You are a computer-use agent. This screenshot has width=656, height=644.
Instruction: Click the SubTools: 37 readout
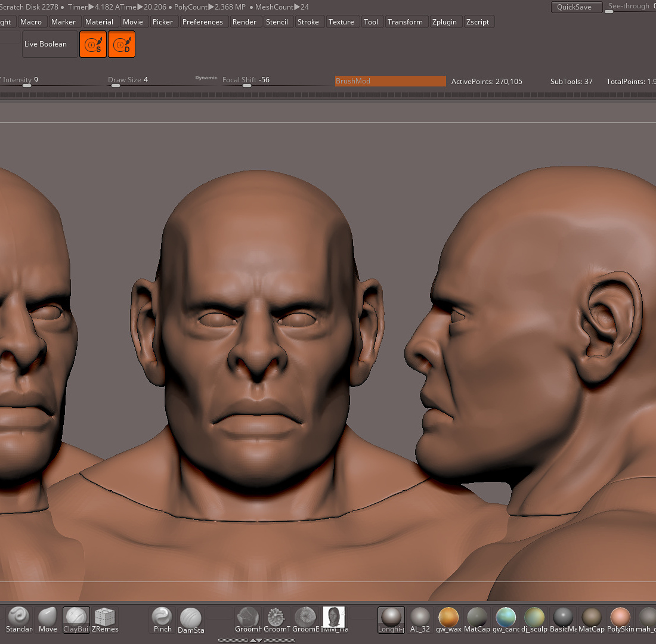click(x=571, y=82)
